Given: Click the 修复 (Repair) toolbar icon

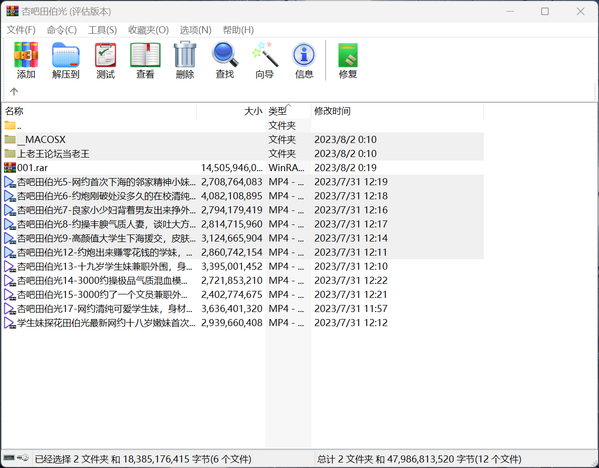Looking at the screenshot, I should (x=348, y=60).
